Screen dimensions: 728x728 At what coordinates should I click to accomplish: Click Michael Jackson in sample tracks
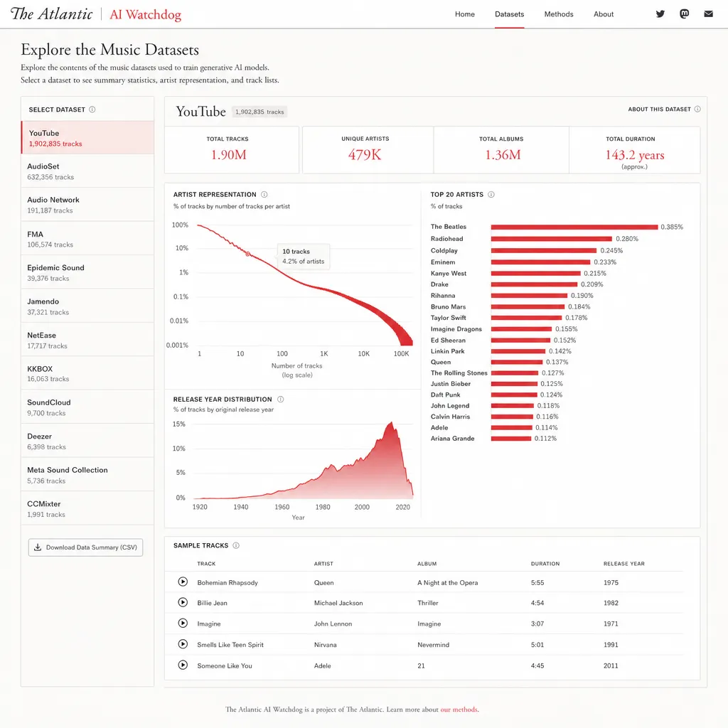tap(338, 603)
